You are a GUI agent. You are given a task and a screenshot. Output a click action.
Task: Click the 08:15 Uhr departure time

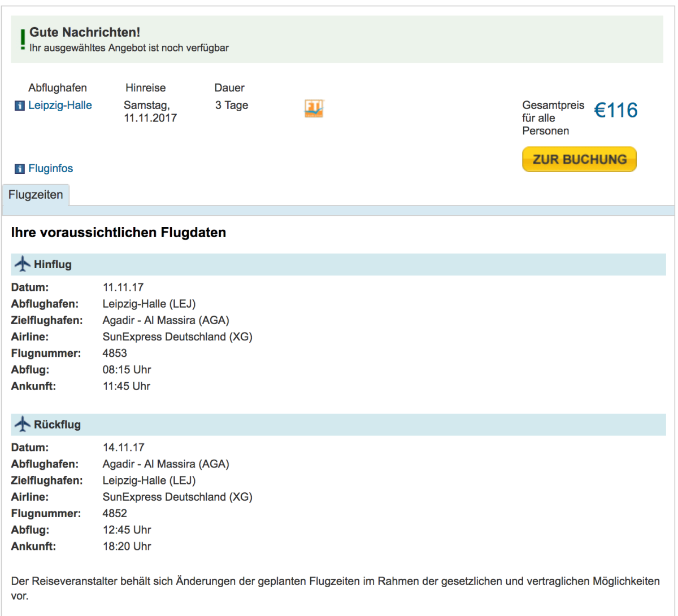coord(127,370)
